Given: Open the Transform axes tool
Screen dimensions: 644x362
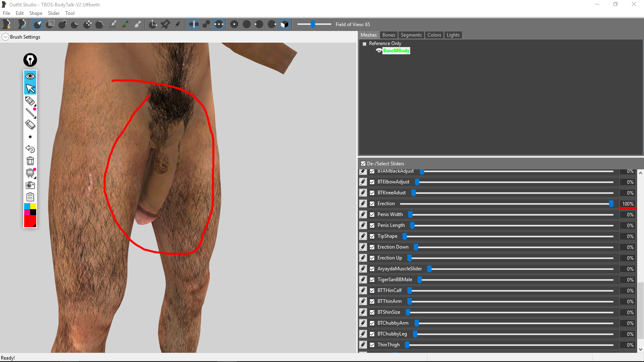Looking at the screenshot, I should tap(153, 25).
